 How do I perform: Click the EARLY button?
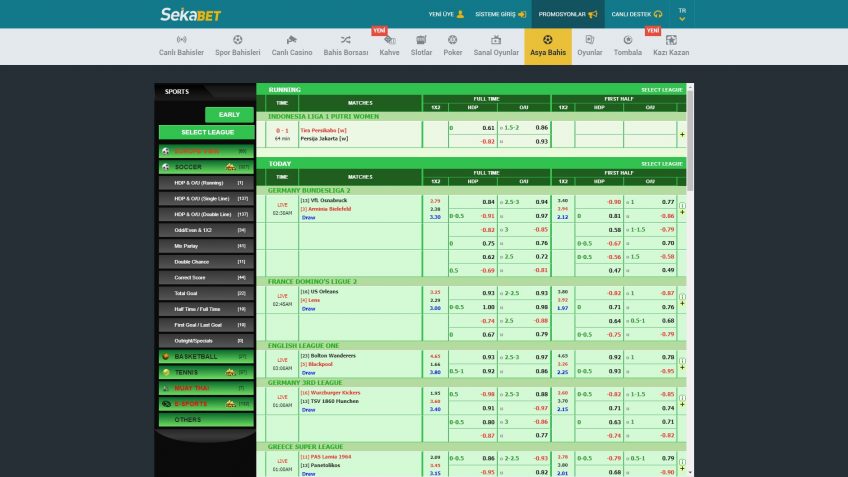point(229,115)
